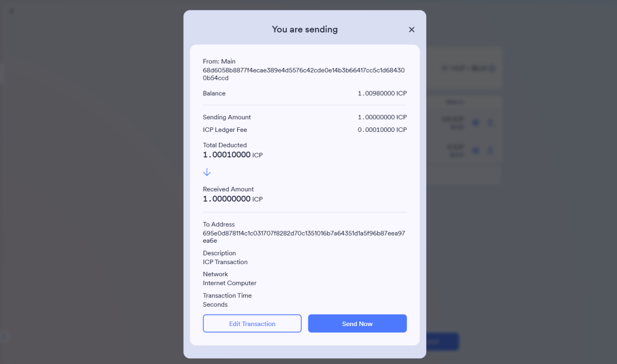The height and width of the screenshot is (364, 617).
Task: Click first background row's blue icon
Action: point(475,123)
